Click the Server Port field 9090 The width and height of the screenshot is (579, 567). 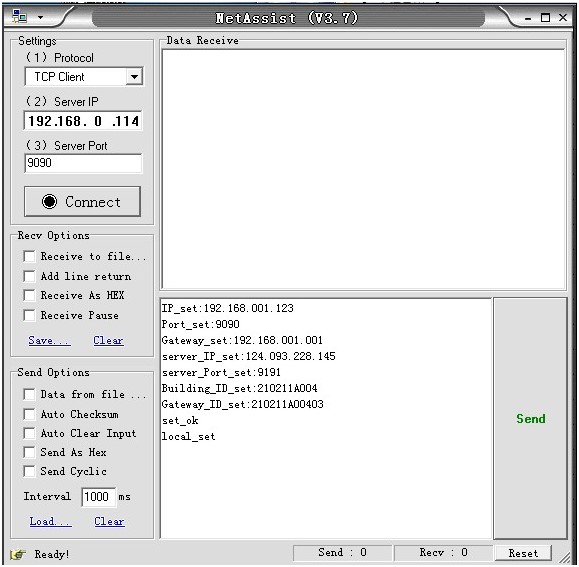[x=83, y=163]
